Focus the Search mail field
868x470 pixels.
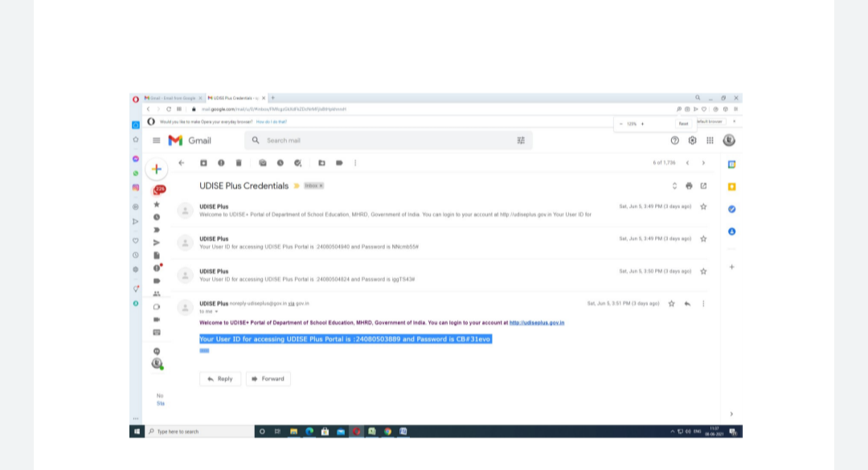(x=387, y=141)
